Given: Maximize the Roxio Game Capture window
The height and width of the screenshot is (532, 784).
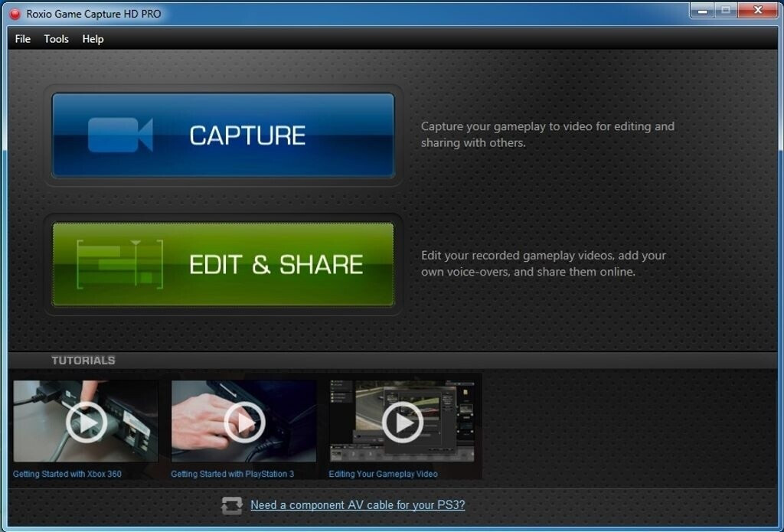Looking at the screenshot, I should [726, 10].
